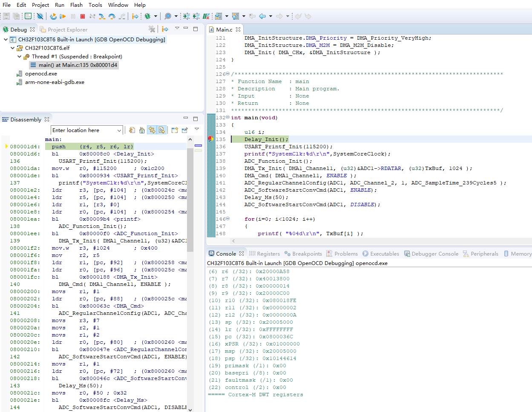Viewport: 532px width, 412px height.
Task: Click Skip All Breakpoints icon
Action: tap(40, 16)
